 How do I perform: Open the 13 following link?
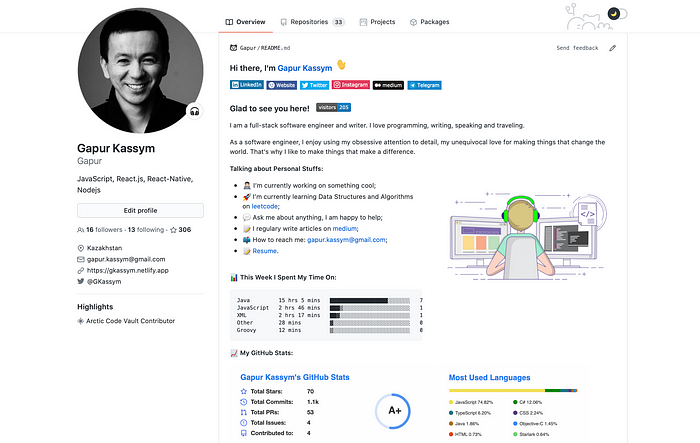[146, 230]
